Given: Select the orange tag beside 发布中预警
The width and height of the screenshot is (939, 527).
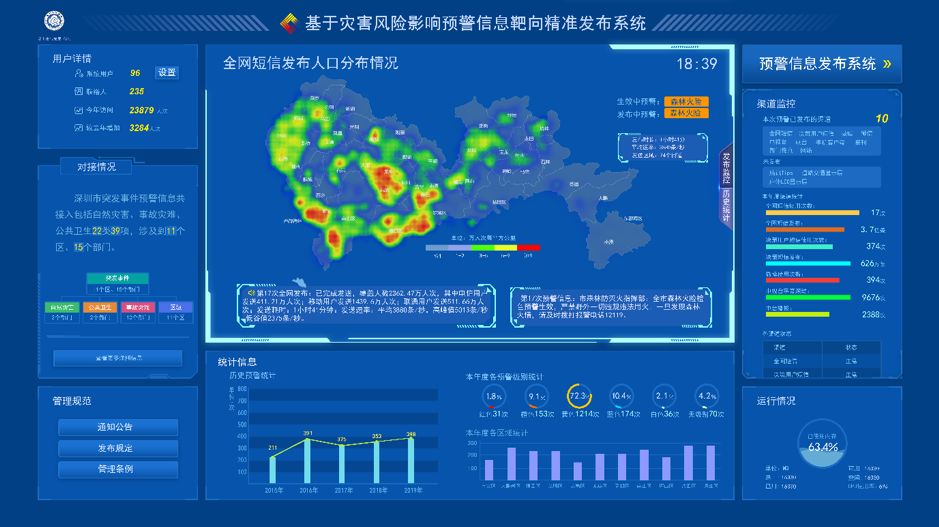Looking at the screenshot, I should coord(686,113).
